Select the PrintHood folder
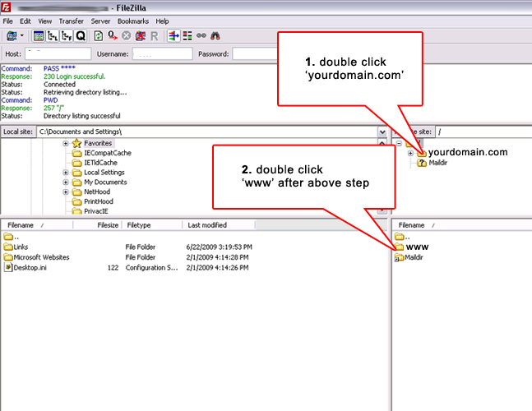This screenshot has height=411, width=532. pyautogui.click(x=99, y=201)
